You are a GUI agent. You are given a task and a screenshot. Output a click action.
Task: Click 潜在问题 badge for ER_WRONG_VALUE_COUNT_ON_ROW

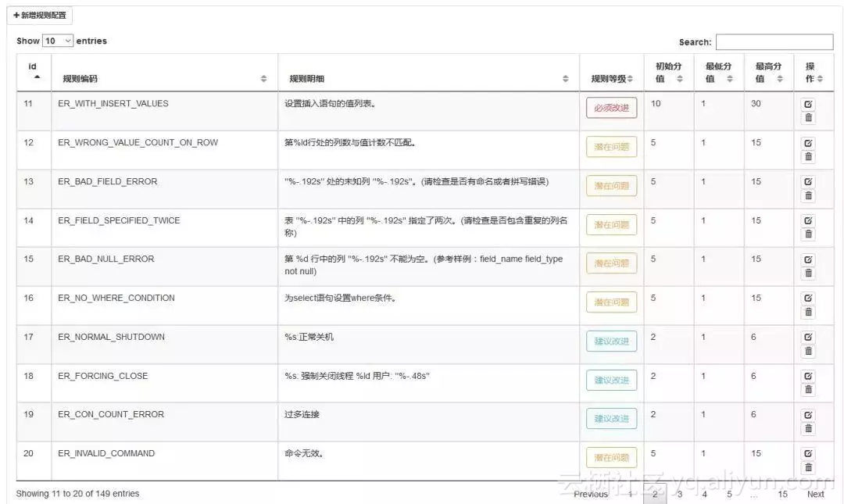click(611, 147)
